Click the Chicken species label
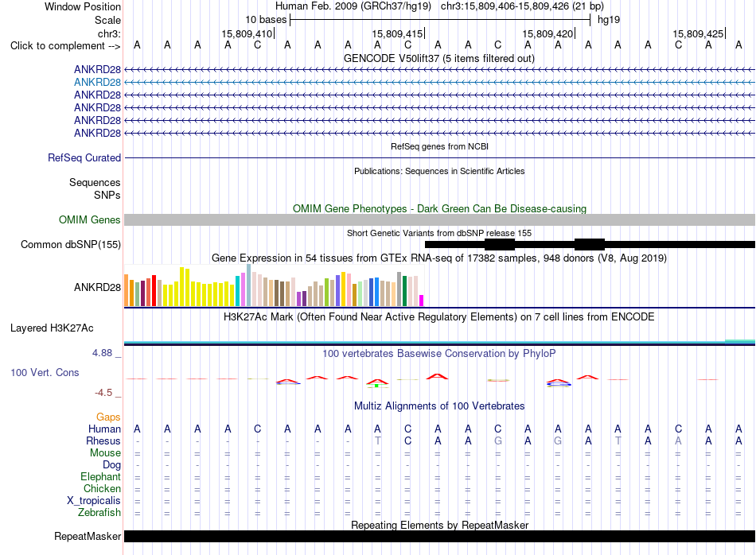The width and height of the screenshot is (756, 555). (102, 488)
